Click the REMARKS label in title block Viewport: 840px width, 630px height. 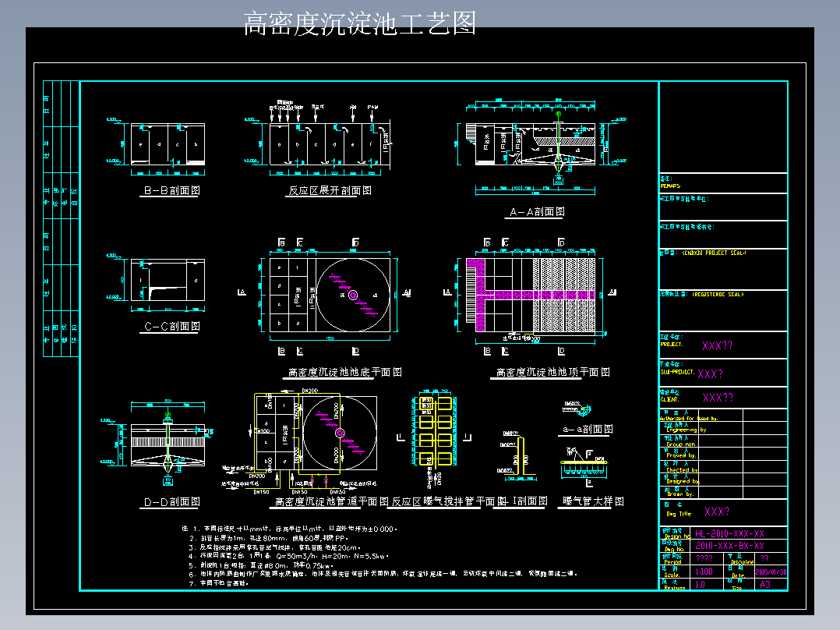tap(670, 186)
